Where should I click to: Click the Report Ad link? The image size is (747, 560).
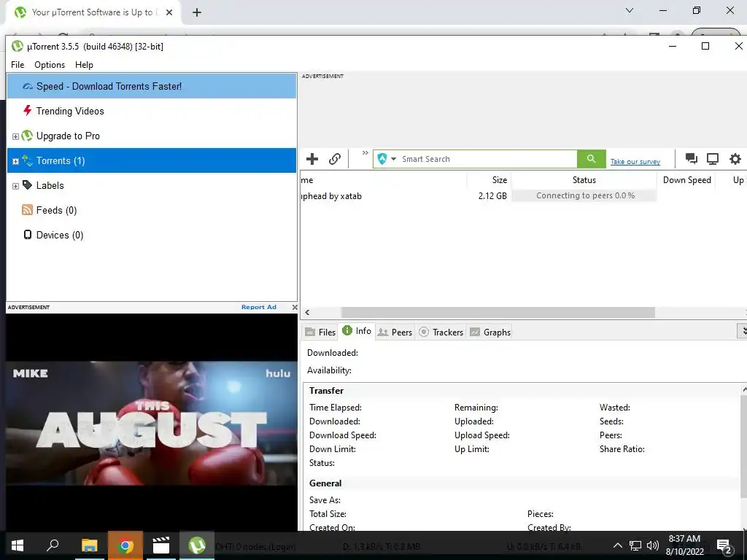click(x=259, y=307)
